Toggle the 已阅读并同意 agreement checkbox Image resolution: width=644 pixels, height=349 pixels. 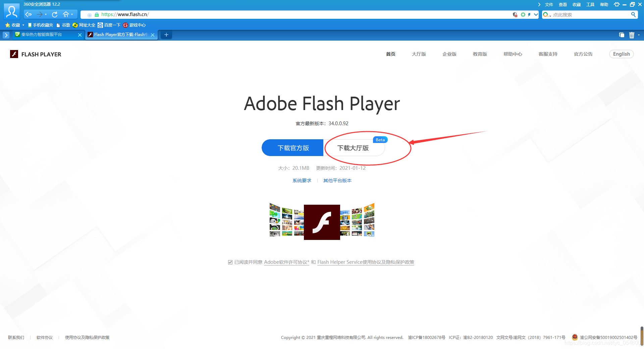(x=230, y=262)
